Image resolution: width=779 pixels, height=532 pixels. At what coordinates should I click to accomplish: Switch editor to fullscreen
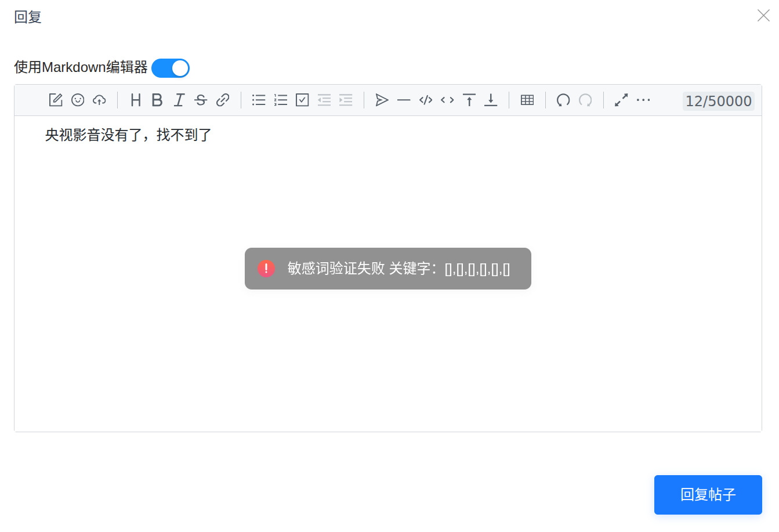[x=621, y=100]
